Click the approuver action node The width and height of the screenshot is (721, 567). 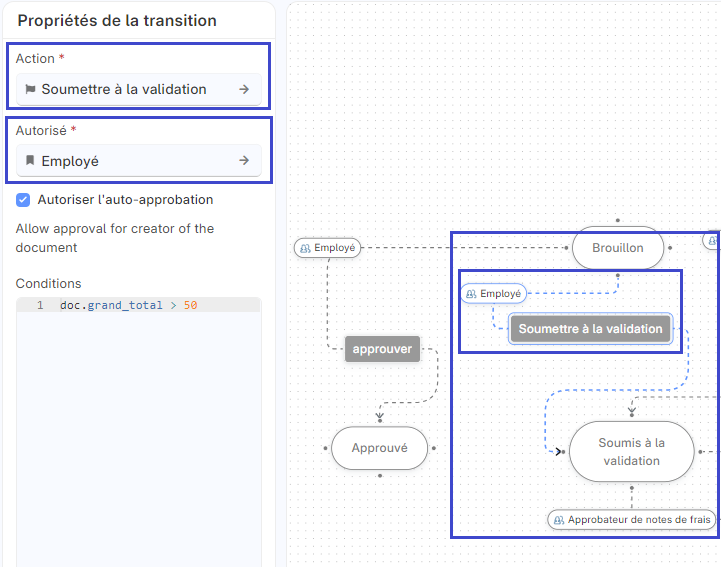click(x=383, y=349)
